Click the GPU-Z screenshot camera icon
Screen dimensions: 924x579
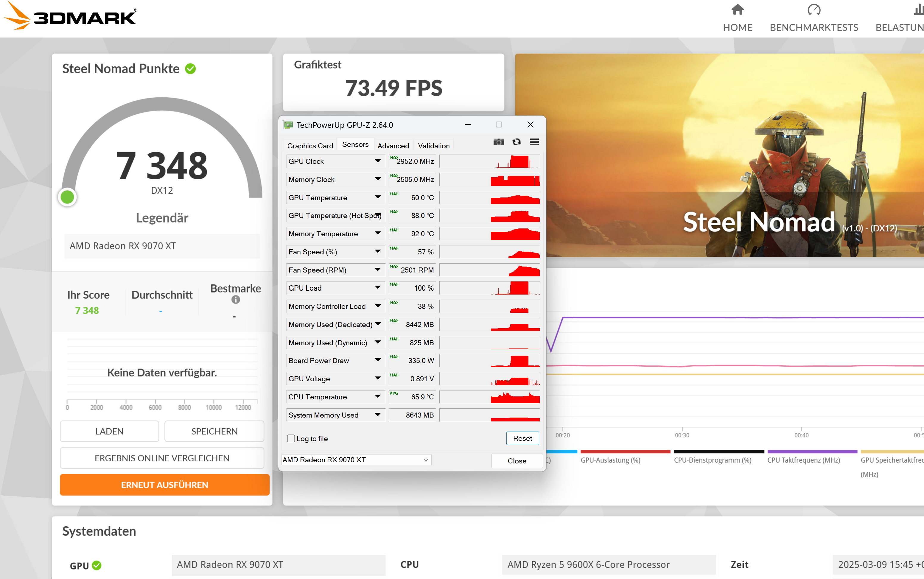(x=499, y=142)
